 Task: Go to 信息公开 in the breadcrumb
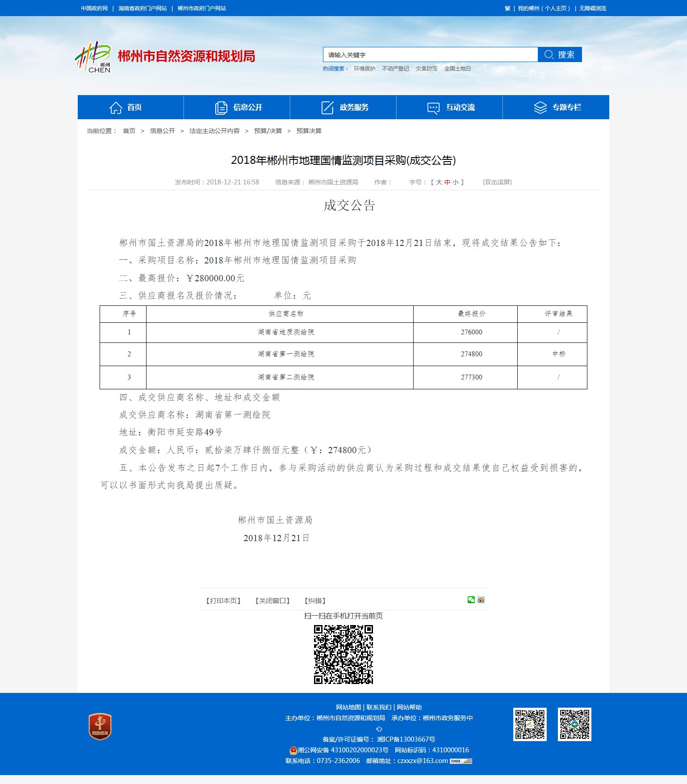[x=163, y=131]
